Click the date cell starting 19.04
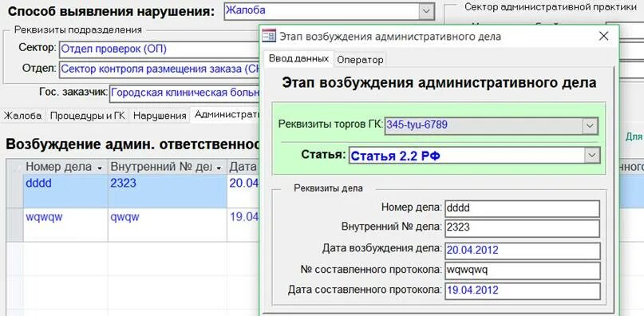This screenshot has width=644, height=316. 243,225
